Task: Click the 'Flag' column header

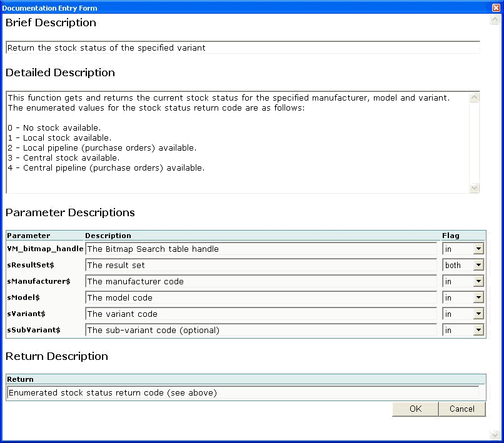Action: coord(451,236)
